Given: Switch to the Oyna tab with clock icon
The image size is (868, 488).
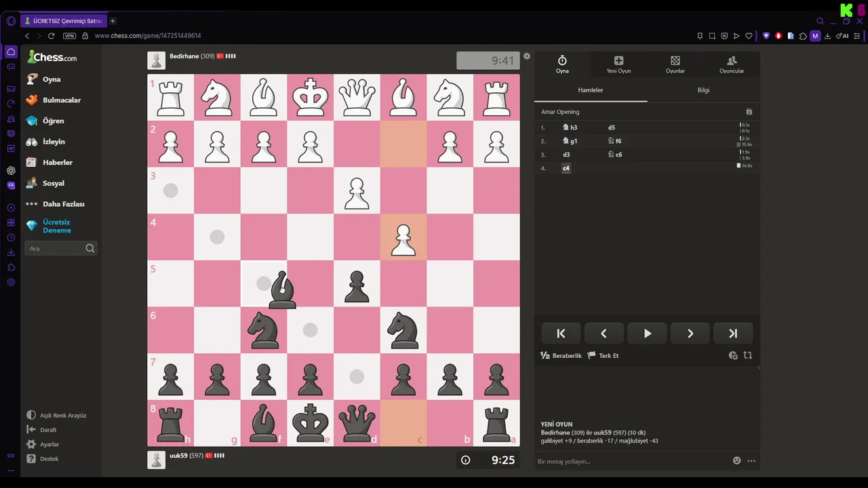Looking at the screenshot, I should 562,65.
